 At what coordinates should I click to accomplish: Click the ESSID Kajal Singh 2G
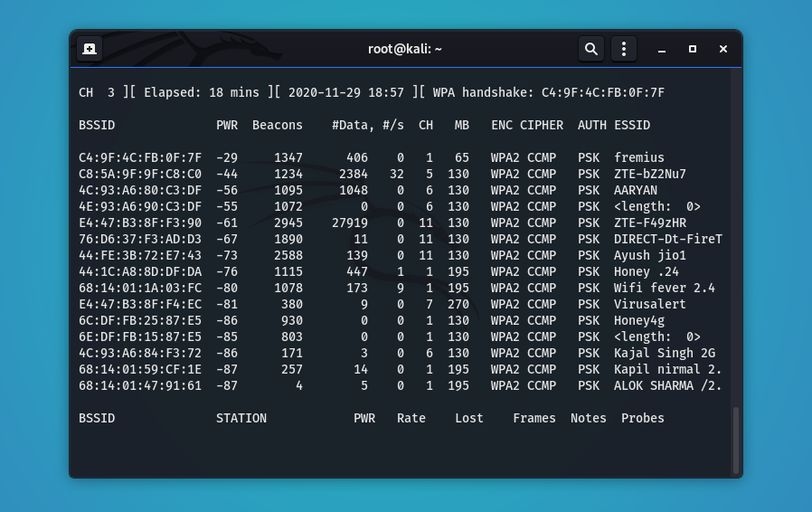tap(665, 354)
